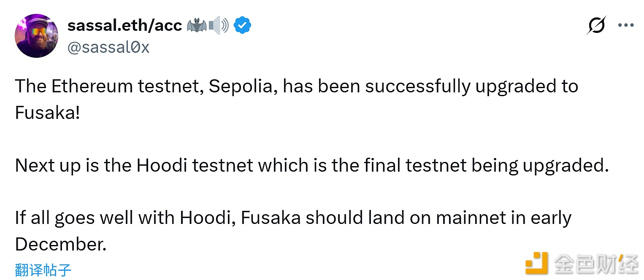Open the @sassal0x handle link
Image resolution: width=644 pixels, height=280 pixels.
tap(108, 47)
